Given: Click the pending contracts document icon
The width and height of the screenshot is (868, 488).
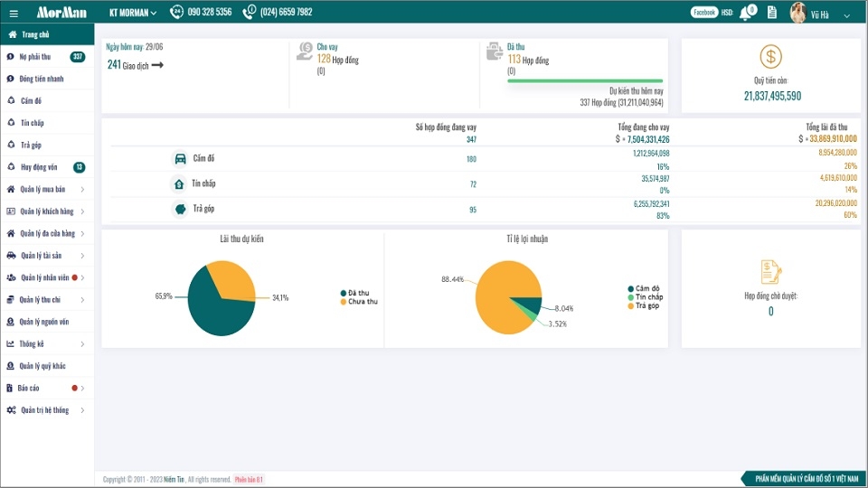Looking at the screenshot, I should pos(770,272).
